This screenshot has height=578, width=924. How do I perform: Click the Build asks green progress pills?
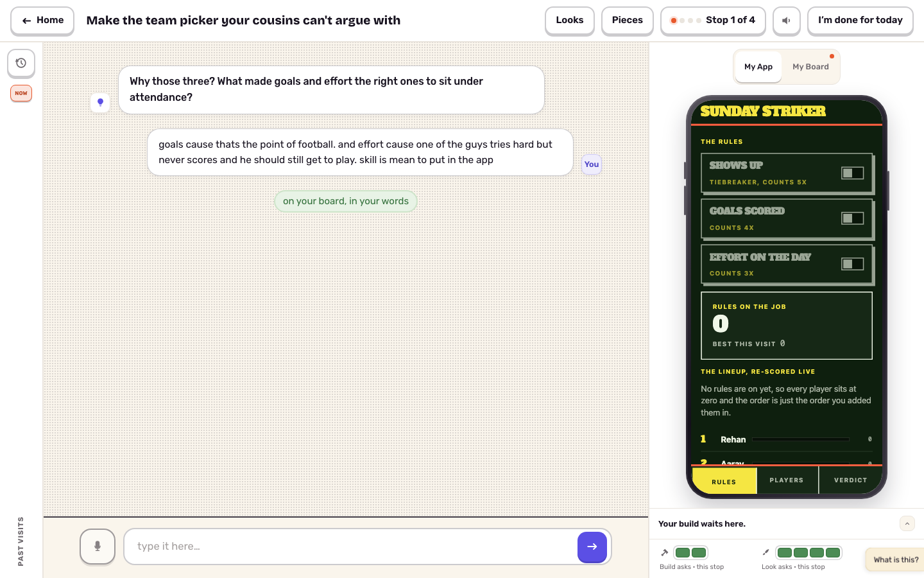coord(691,552)
